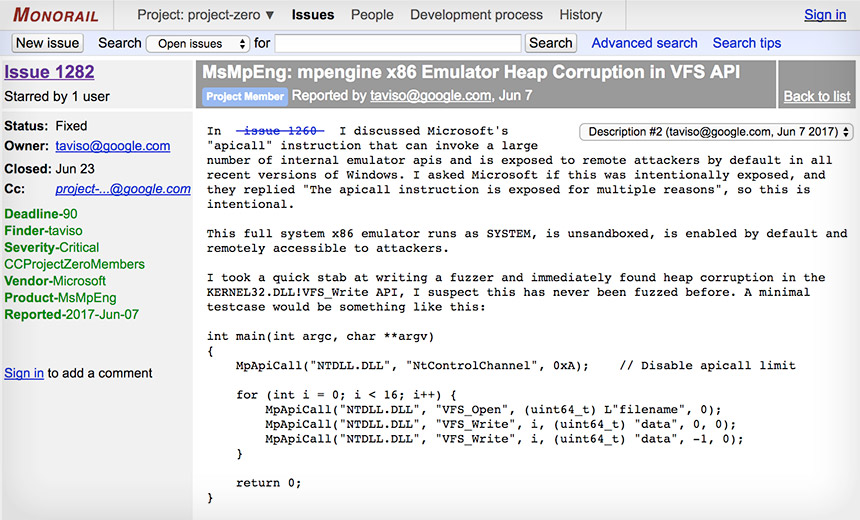
Task: Click the CCProjectZeroMembers label
Action: [75, 264]
